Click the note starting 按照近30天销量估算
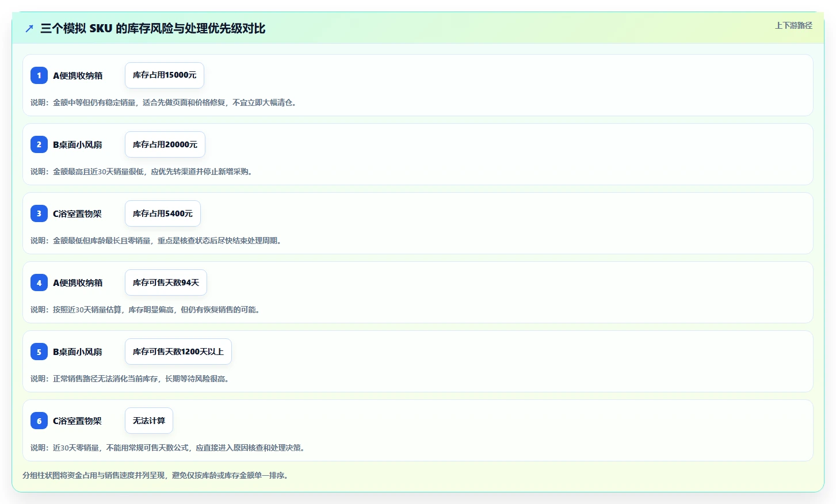The image size is (836, 504). click(x=146, y=310)
